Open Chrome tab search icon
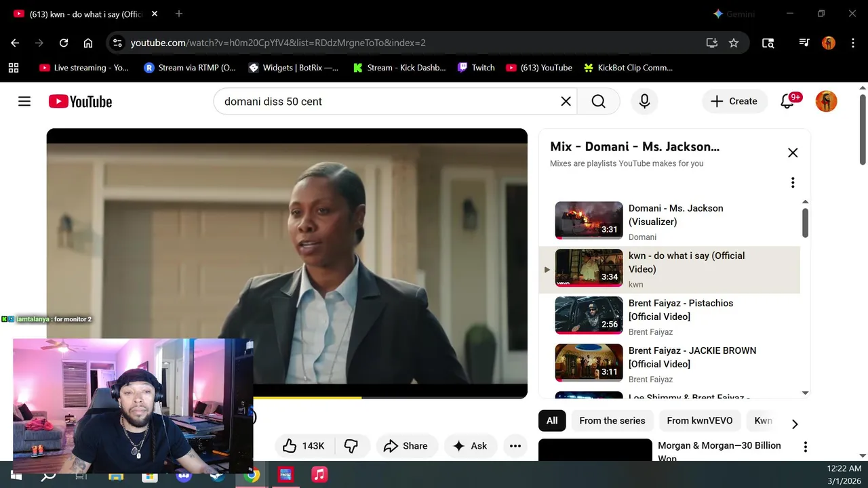 coord(768,43)
